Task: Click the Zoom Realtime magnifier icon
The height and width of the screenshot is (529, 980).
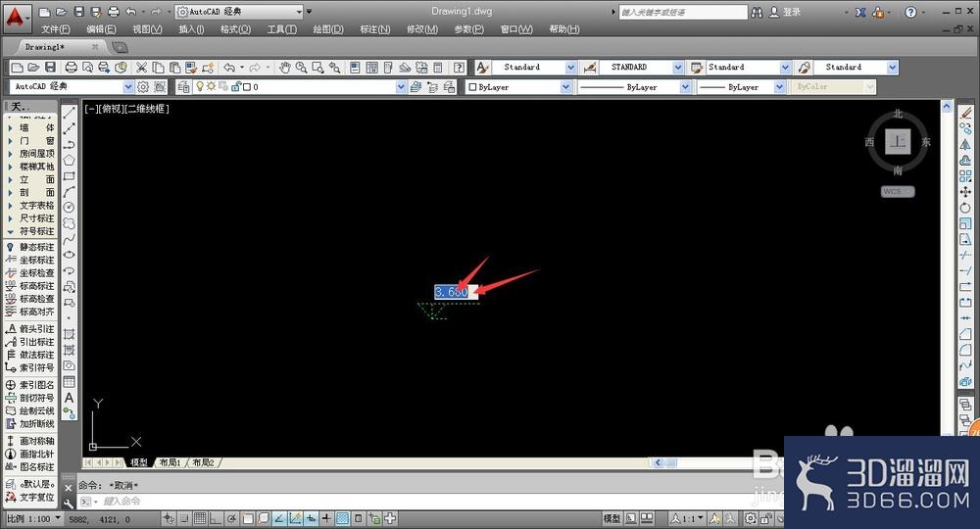Action: (301, 68)
